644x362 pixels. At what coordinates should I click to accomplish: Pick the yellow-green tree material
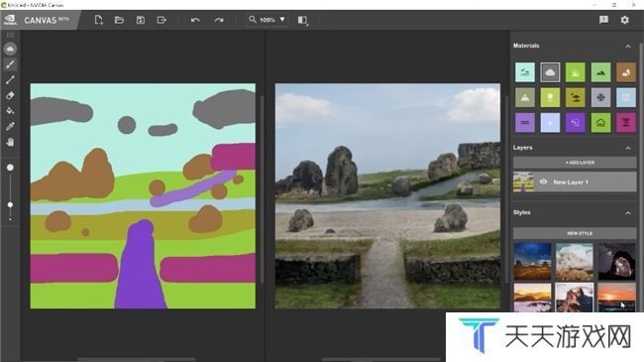coord(550,97)
